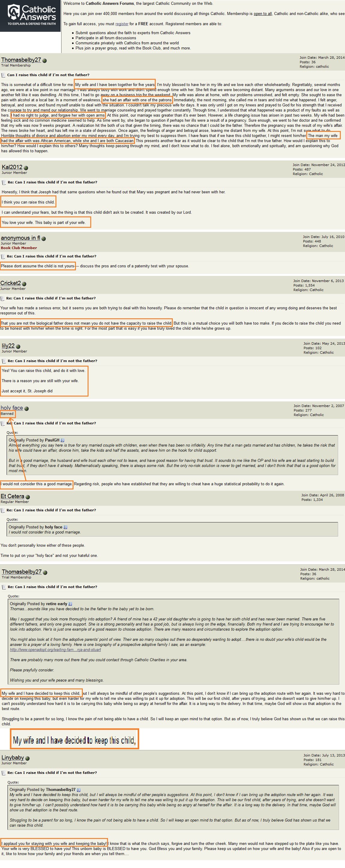Click 'Join Date: July 13, 2013' text
Screen dimensions: 345x868
[324, 755]
